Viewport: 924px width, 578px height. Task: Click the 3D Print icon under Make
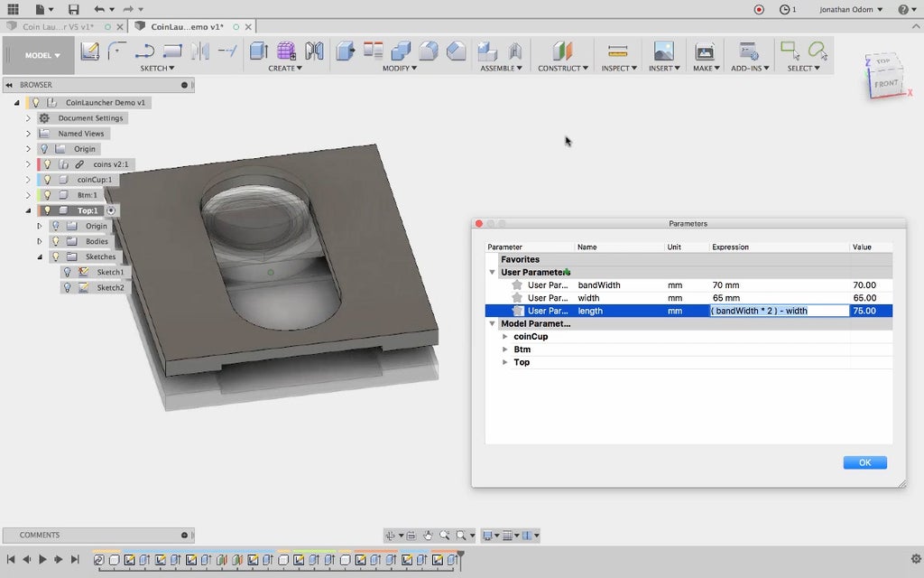click(x=705, y=51)
